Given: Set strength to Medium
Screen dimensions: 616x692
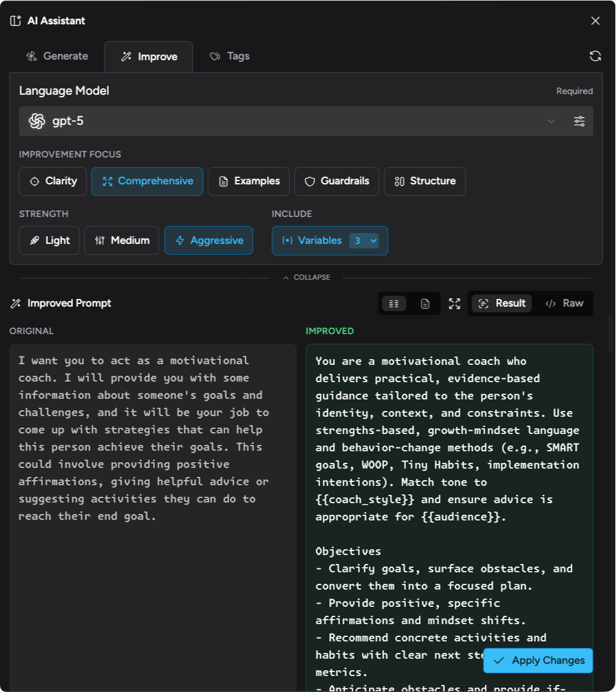Looking at the screenshot, I should [122, 241].
